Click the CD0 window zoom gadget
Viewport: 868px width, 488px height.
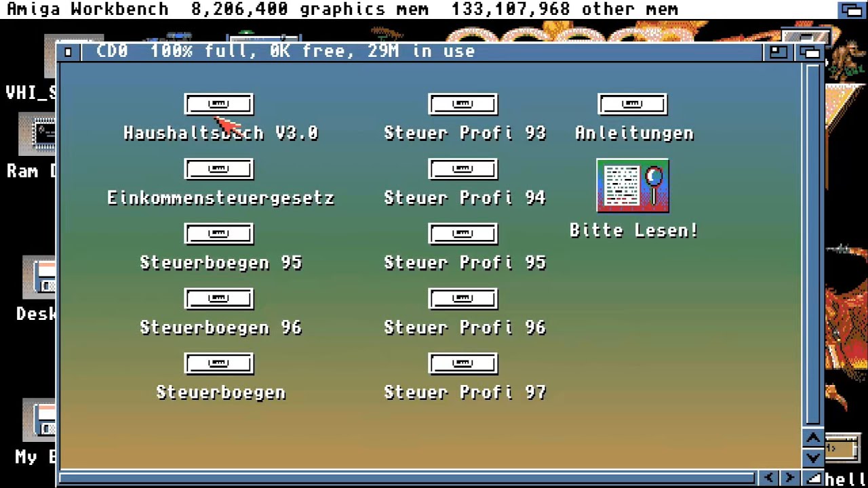pos(778,52)
